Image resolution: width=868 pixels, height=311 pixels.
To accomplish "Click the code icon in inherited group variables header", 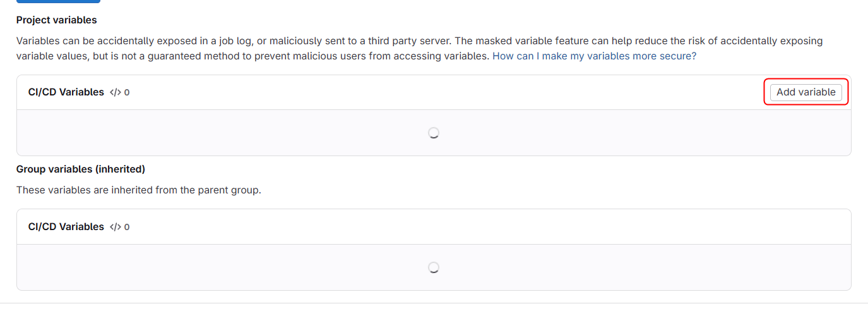I will point(115,227).
